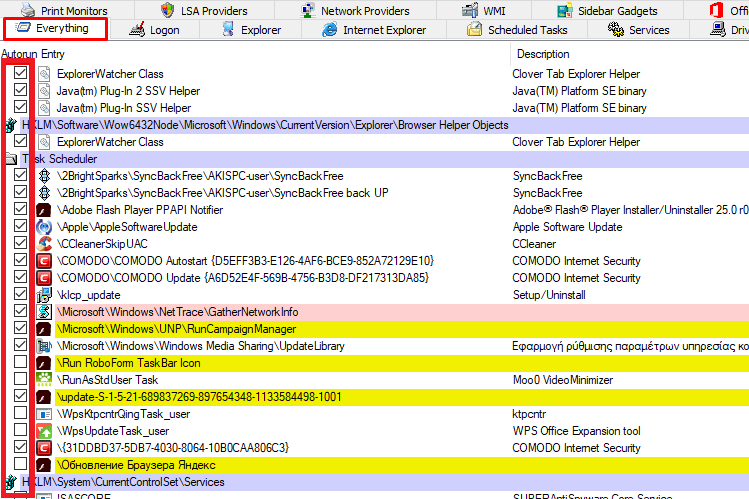Click the 'Moo0 VideoMinimizer' description

point(563,380)
